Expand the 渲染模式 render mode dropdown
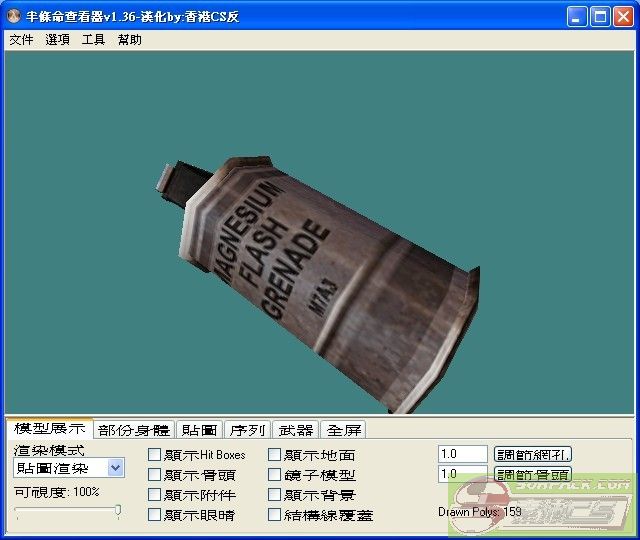 [x=116, y=467]
